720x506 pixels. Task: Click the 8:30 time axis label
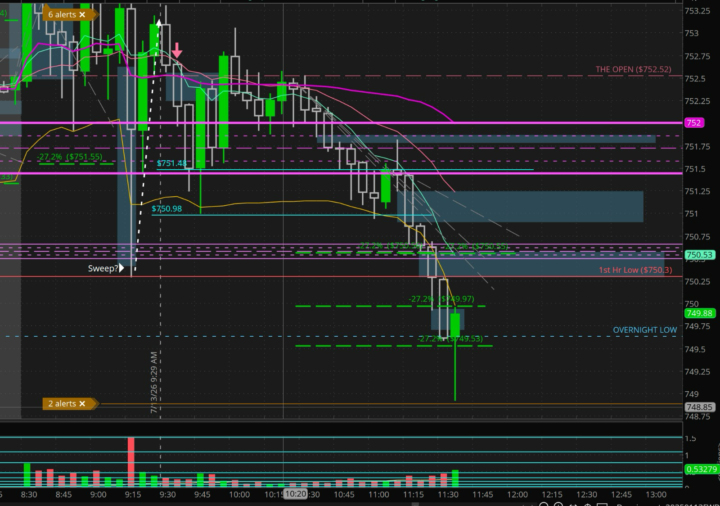click(29, 495)
